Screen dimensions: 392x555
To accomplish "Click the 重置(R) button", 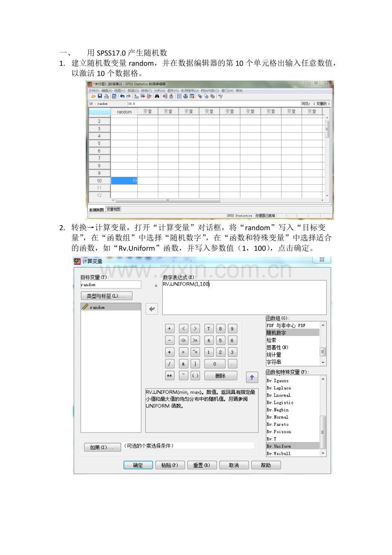I will click(x=202, y=465).
